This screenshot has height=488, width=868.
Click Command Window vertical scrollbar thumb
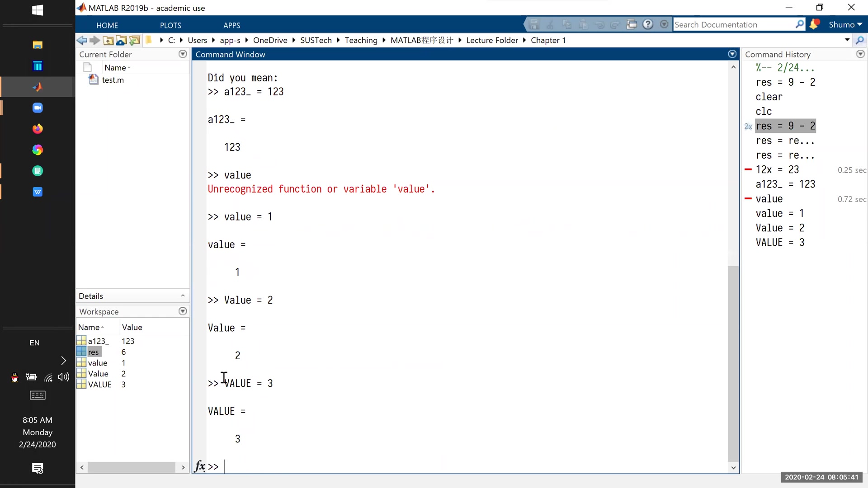pyautogui.click(x=733, y=364)
